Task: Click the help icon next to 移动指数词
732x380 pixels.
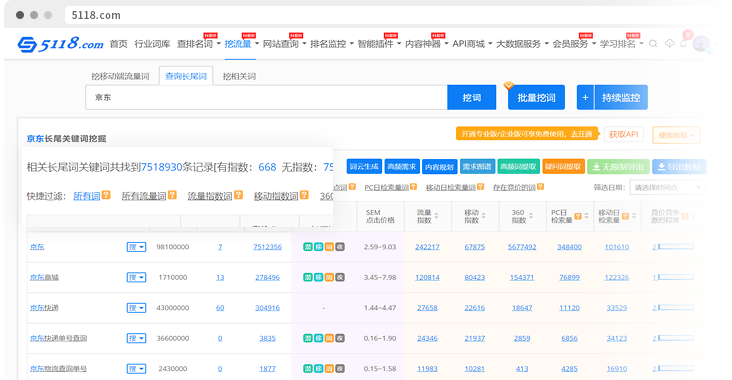Action: pos(304,195)
